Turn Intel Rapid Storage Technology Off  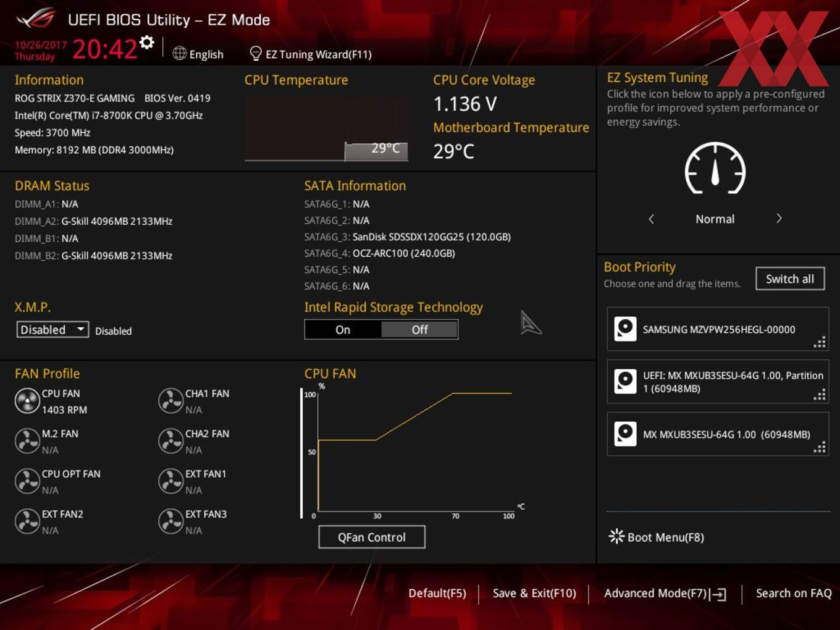(x=419, y=330)
